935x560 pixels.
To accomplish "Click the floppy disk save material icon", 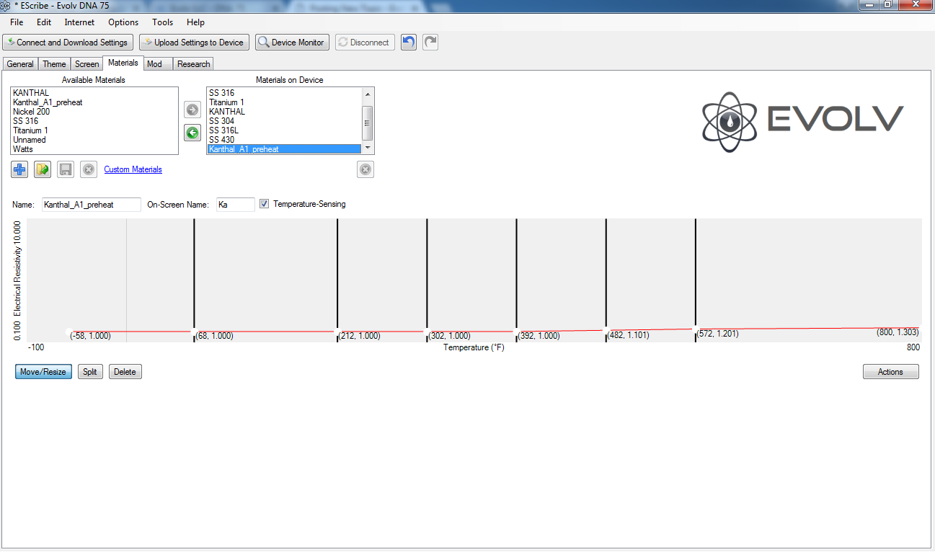I will (66, 169).
